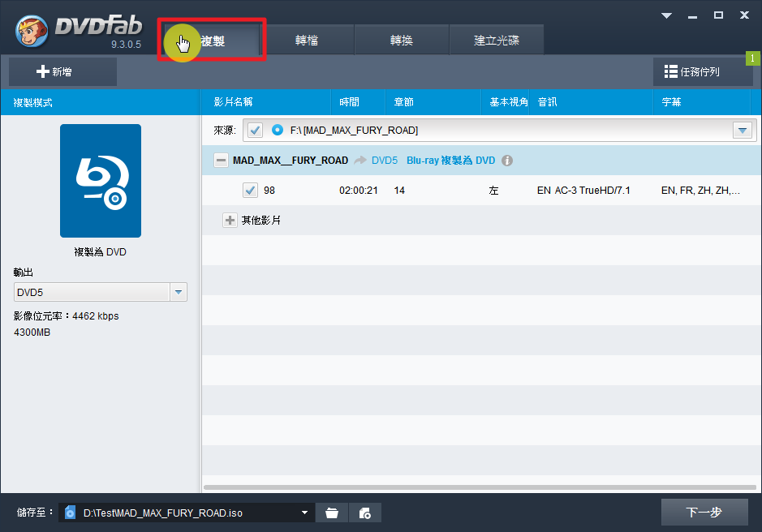Switch to the 轉檔 tab
Screen dimensions: 762x532
pyautogui.click(x=305, y=41)
